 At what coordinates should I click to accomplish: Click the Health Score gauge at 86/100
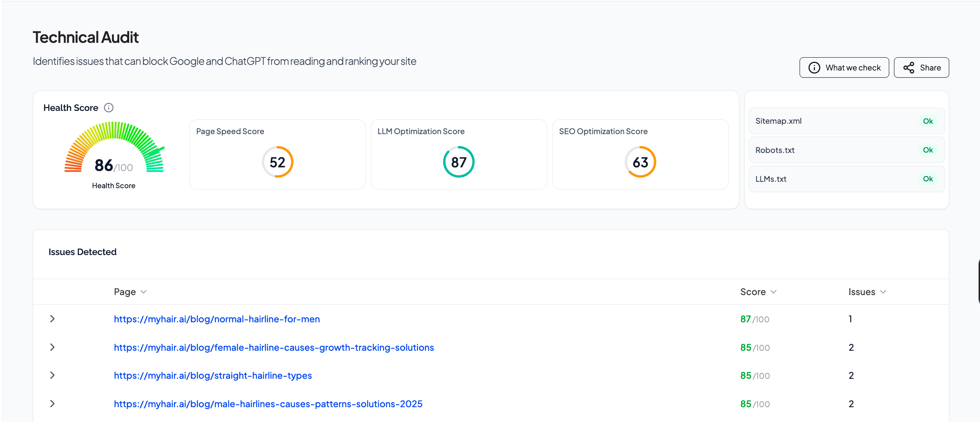[x=114, y=147]
